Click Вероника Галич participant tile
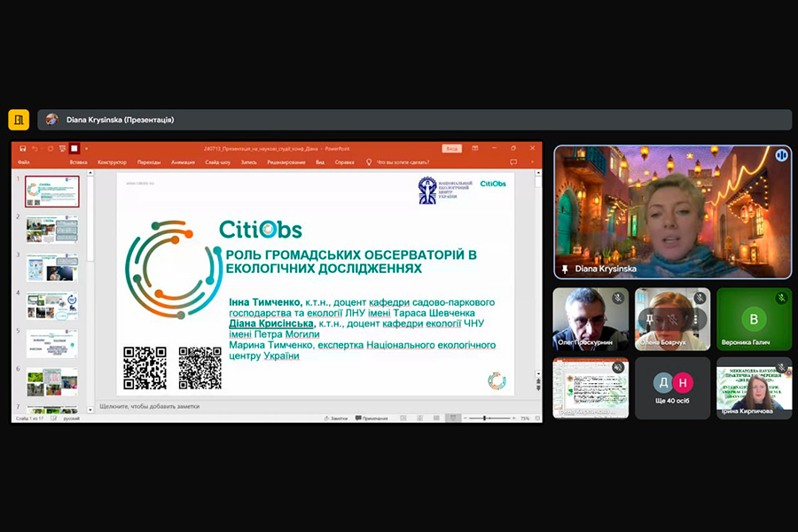798x532 pixels. 755,319
